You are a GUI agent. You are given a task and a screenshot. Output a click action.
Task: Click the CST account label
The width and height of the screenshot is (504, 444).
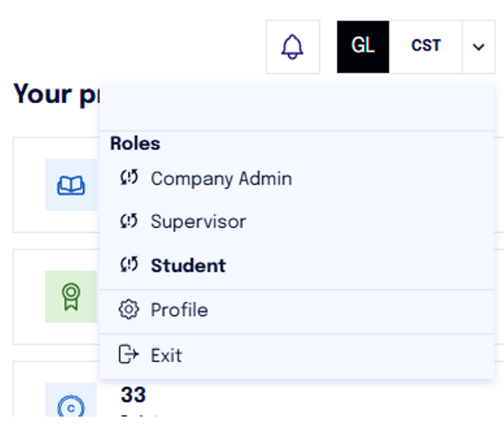(x=426, y=46)
